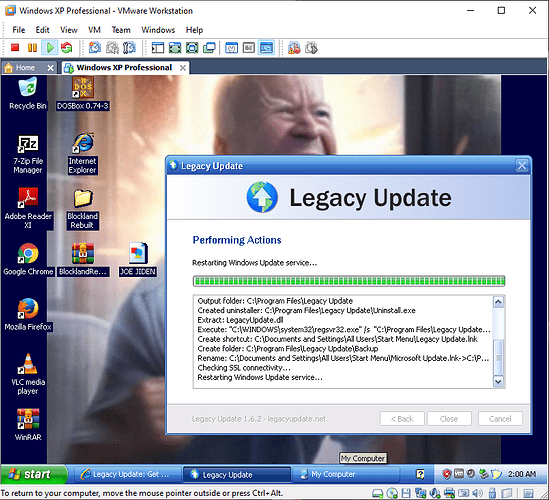Select the Blockland Rebuilt folder icon

point(83,209)
